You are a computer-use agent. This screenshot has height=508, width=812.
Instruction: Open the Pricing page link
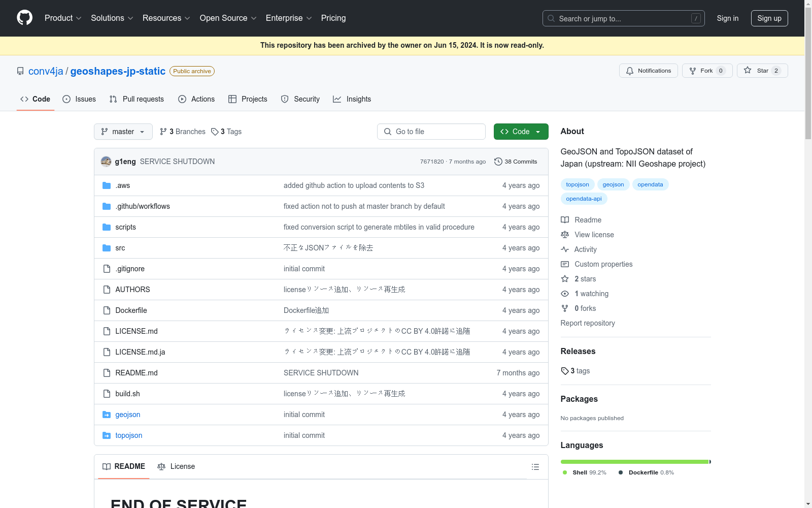pos(333,18)
